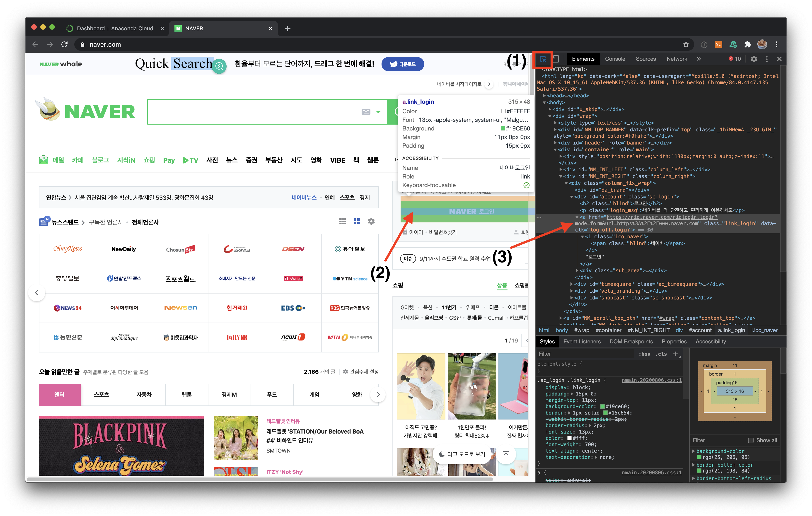Toggle dark mode with 다크 모드로 보기
This screenshot has height=516, width=812.
(462, 454)
